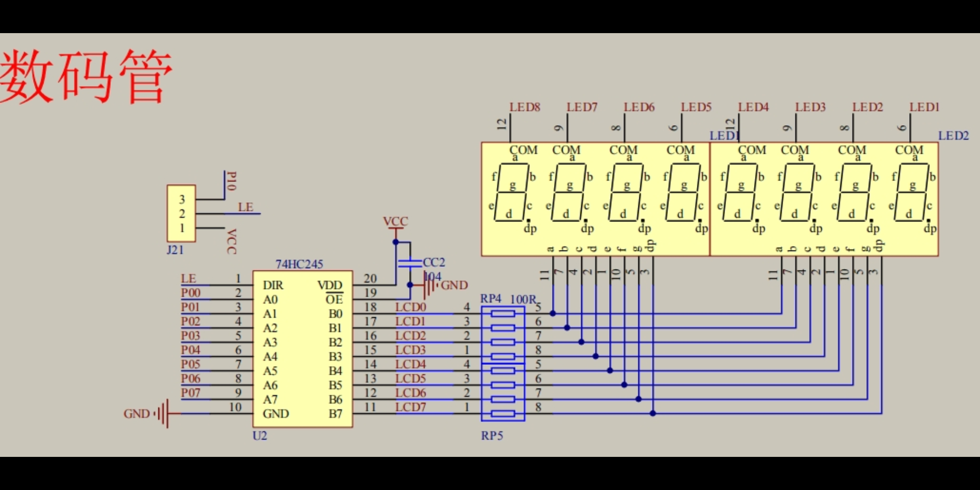This screenshot has width=980, height=490.
Task: Select the P03 net label
Action: [x=191, y=336]
